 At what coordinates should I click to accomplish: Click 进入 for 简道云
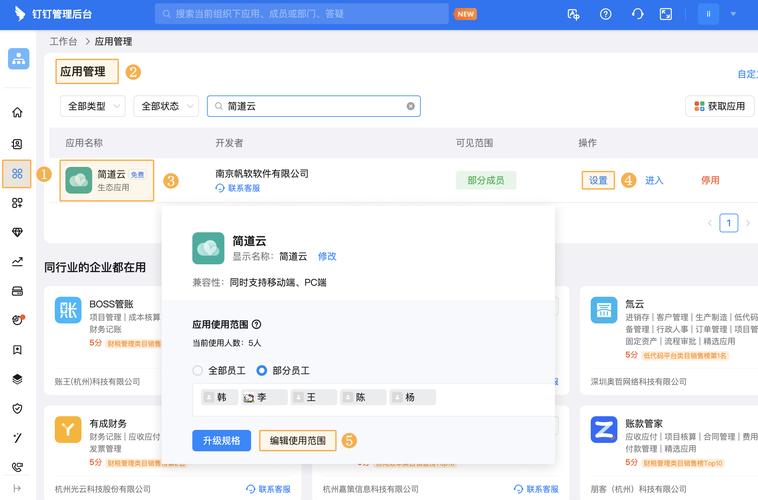pos(654,180)
